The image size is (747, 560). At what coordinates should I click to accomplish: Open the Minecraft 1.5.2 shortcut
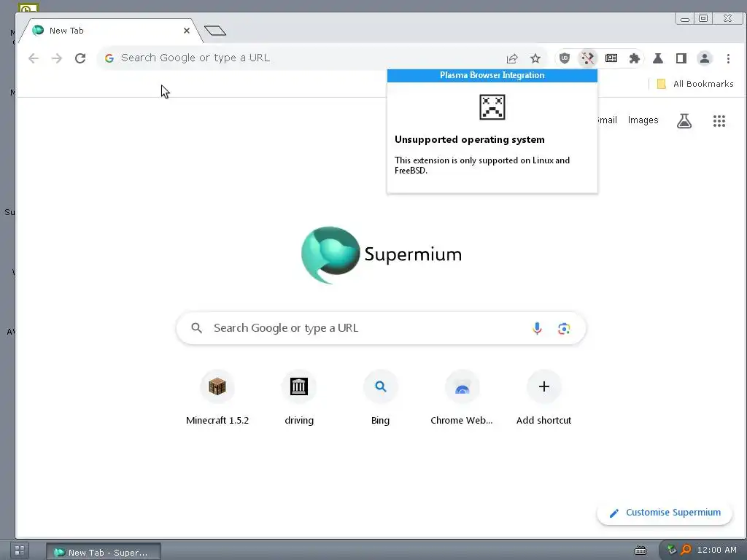click(x=217, y=398)
